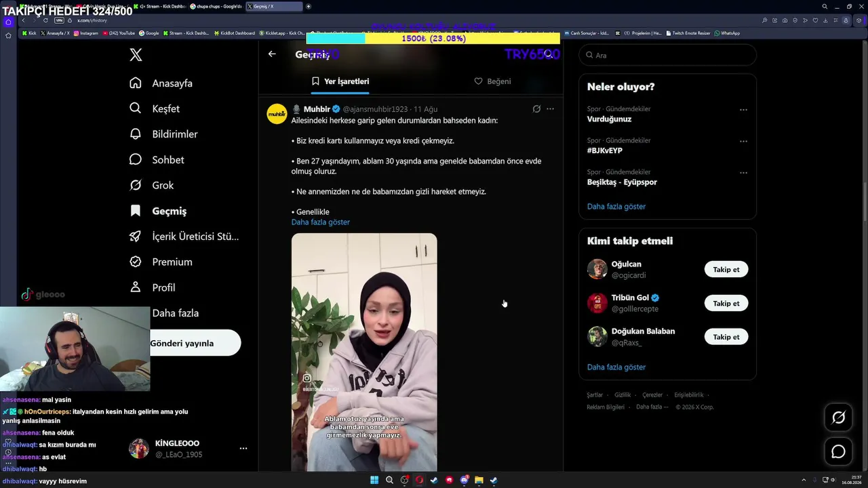Show more suggestions under Kimi takip etmeli
This screenshot has width=868, height=488.
616,367
